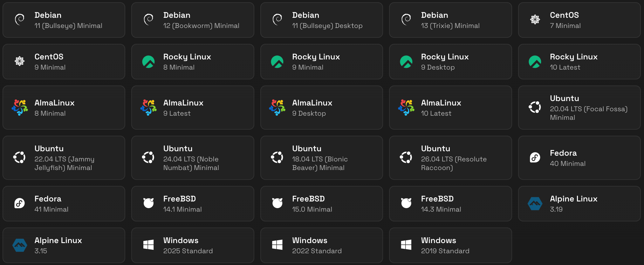Click the "14.3 Minimal" version text
644x265 pixels.
[x=441, y=209]
